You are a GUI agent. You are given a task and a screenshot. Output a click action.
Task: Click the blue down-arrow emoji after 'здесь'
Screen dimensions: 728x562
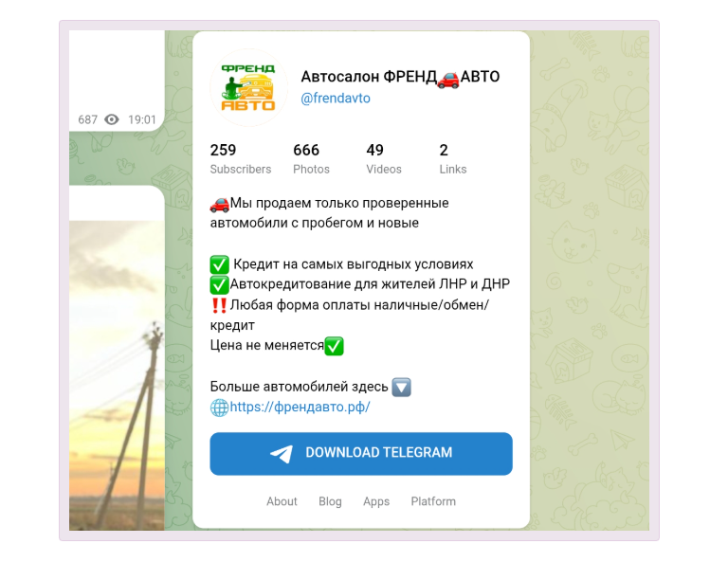pyautogui.click(x=401, y=387)
